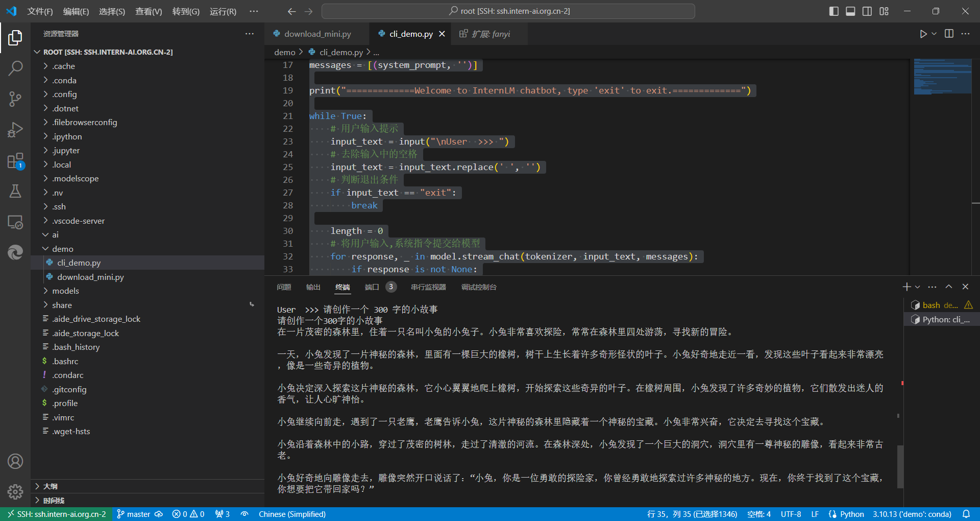Click the terminal vertical scrollbar
The width and height of the screenshot is (980, 521).
tap(900, 466)
